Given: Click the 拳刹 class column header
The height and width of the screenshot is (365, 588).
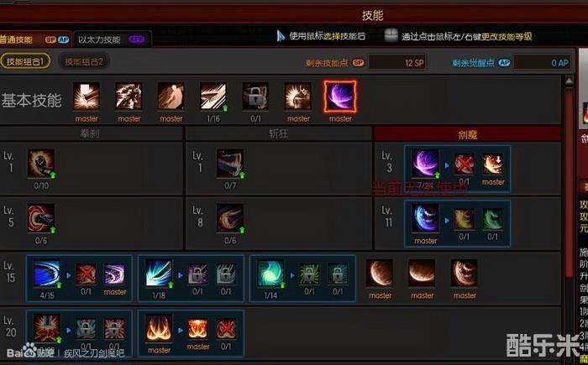Looking at the screenshot, I should pyautogui.click(x=91, y=133).
